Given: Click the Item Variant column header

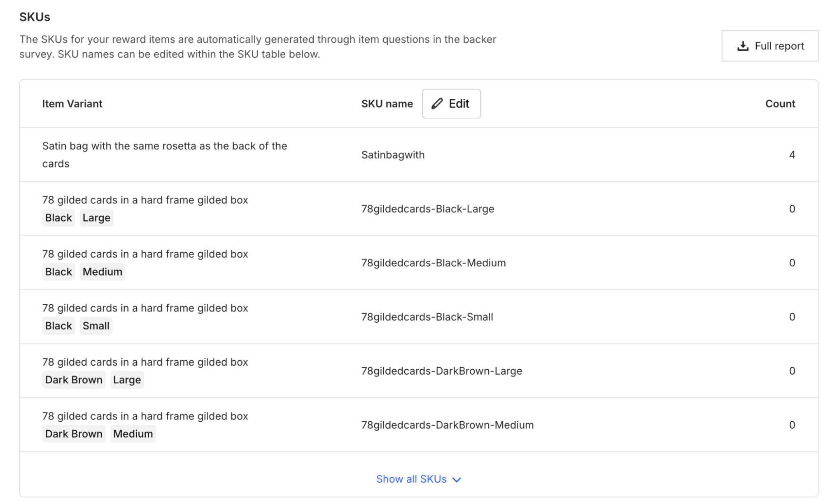Looking at the screenshot, I should pyautogui.click(x=72, y=104).
